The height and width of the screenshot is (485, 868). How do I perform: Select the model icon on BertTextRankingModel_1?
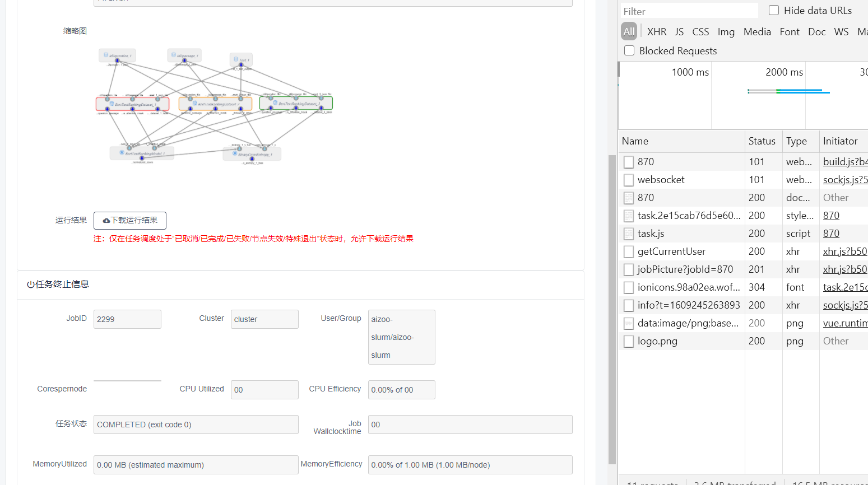122,152
